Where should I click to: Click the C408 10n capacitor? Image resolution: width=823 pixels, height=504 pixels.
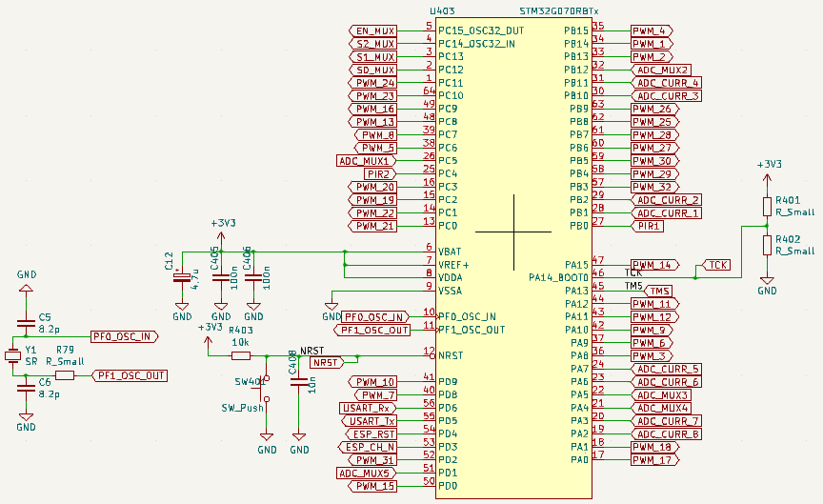tap(299, 372)
